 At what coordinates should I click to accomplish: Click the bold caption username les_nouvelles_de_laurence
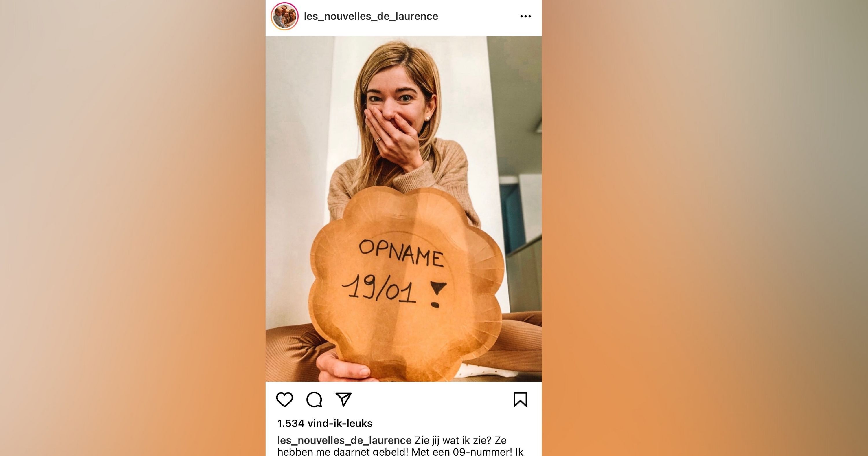click(344, 440)
